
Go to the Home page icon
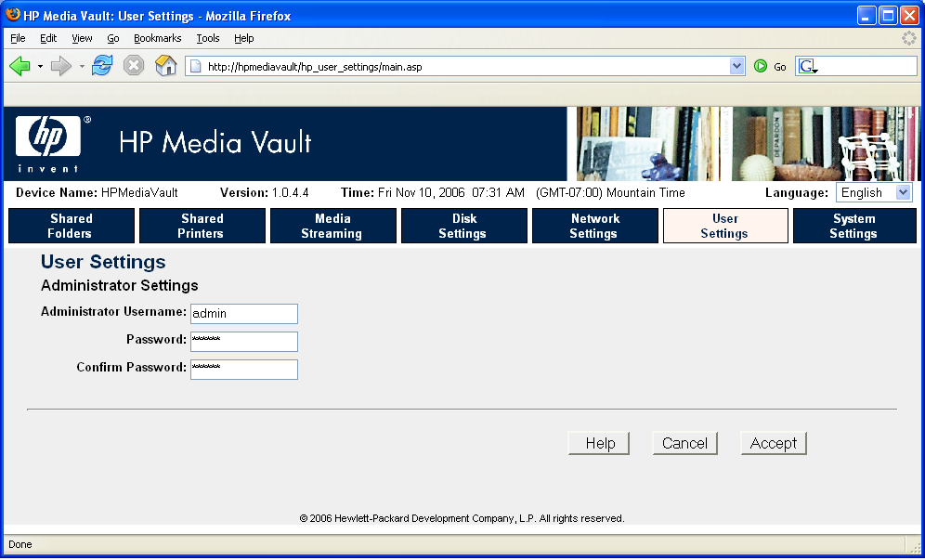[x=165, y=66]
